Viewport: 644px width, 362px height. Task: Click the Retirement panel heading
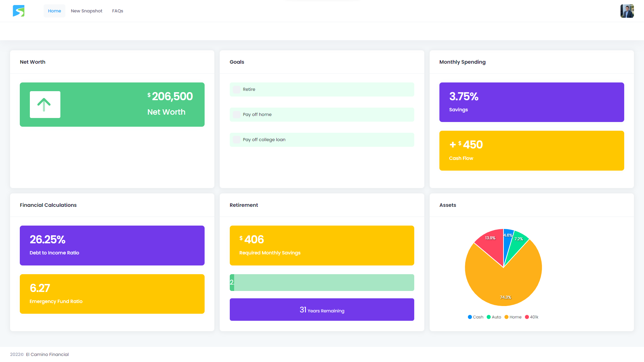[244, 205]
